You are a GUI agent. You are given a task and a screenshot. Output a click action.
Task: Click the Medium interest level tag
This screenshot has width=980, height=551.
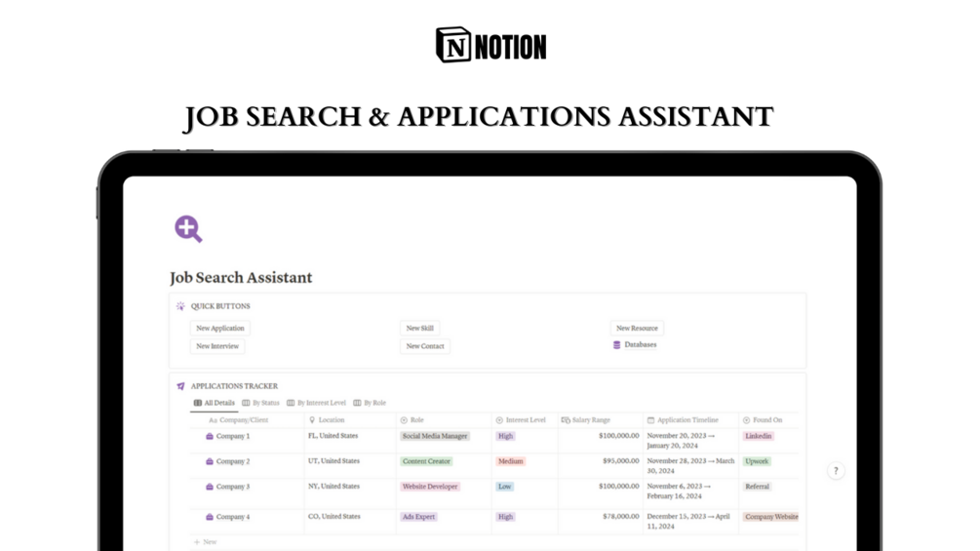tap(511, 461)
